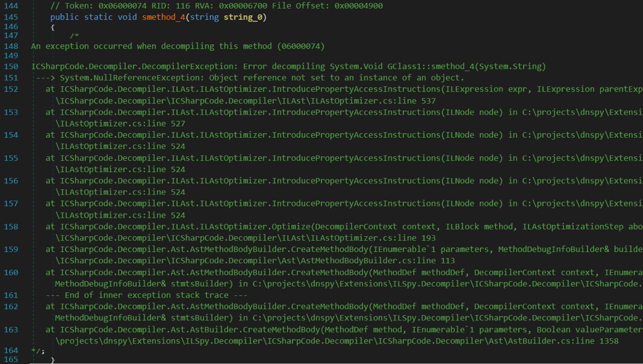The width and height of the screenshot is (643, 364).
Task: Click the opening brace on line 146
Action: click(x=53, y=28)
